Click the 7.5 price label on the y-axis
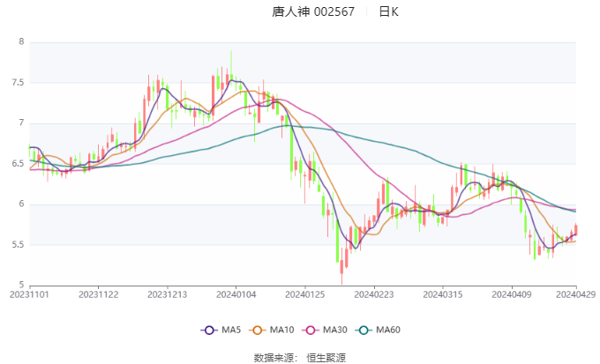Screen dimensions: 600x364 pos(18,83)
